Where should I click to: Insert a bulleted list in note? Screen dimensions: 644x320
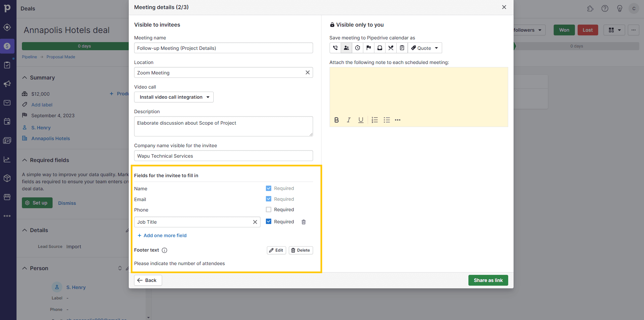coord(387,120)
